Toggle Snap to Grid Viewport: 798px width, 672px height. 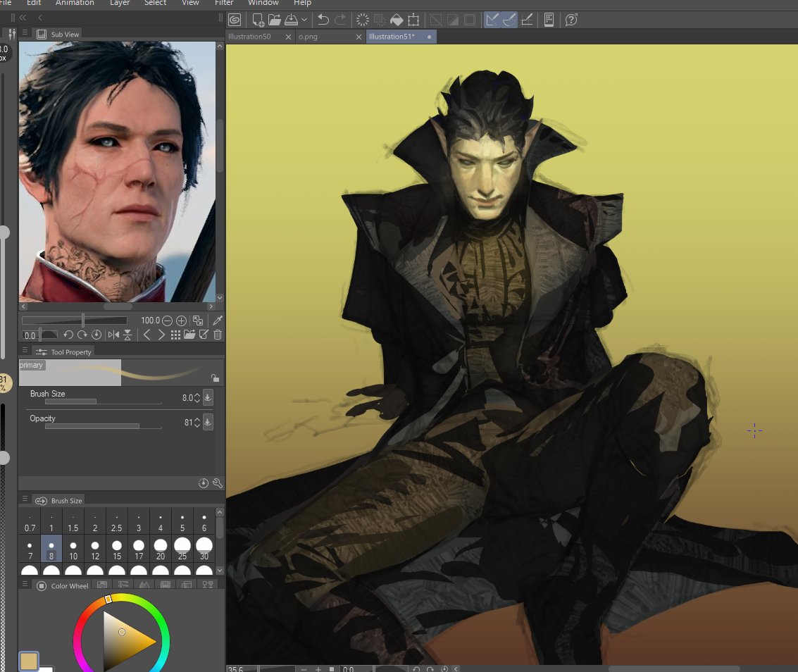[x=527, y=20]
